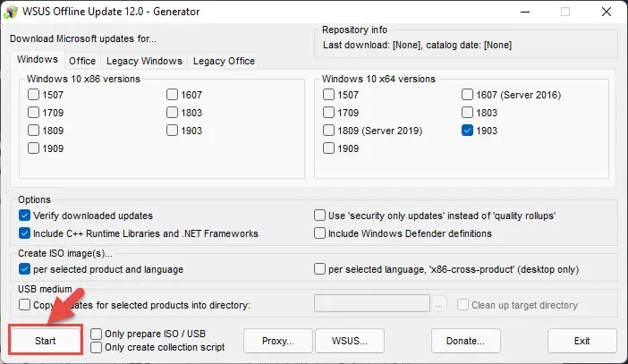Screen dimensions: 628x364
Task: Uncheck Windows 10 x64 version 1903
Action: (x=467, y=131)
